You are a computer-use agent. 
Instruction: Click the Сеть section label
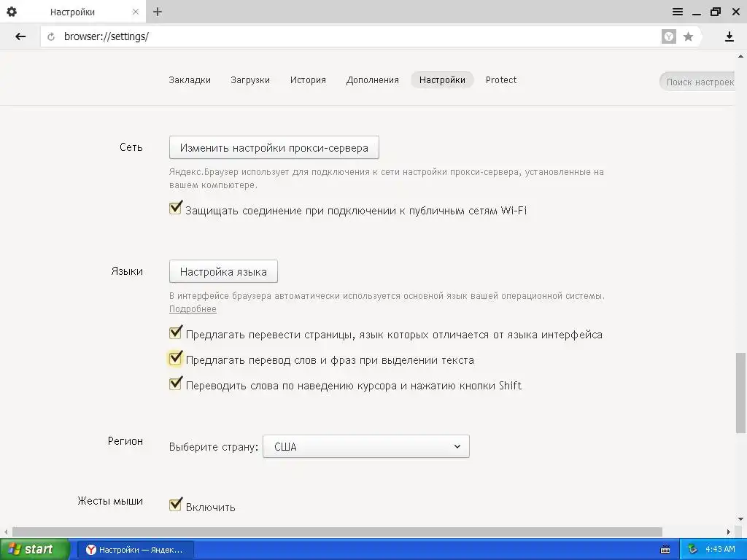coord(131,147)
